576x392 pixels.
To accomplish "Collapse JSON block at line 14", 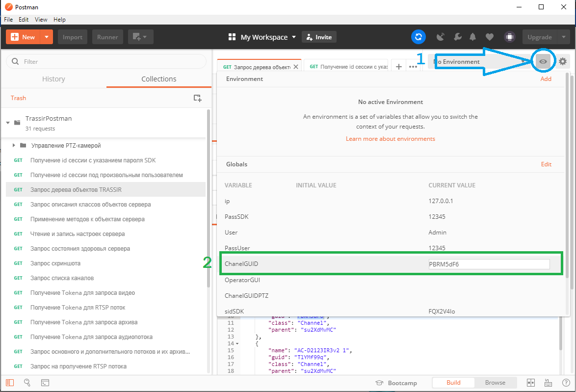I will (237, 343).
